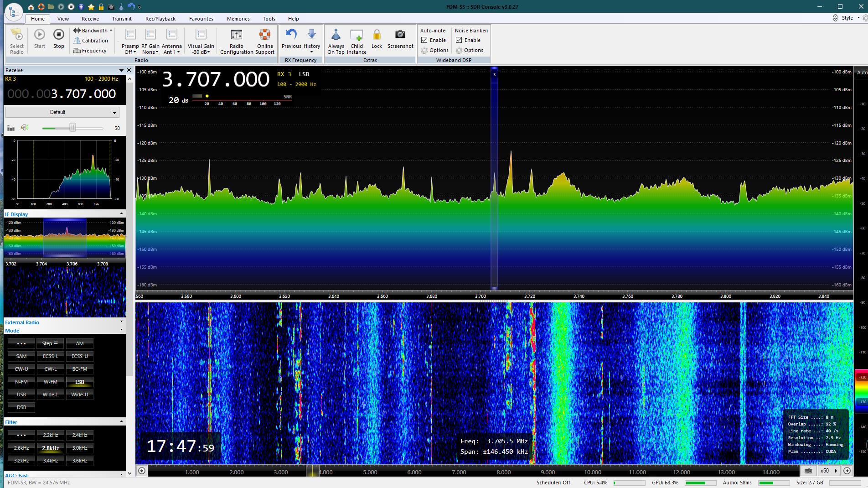Open the Default profile combo box
868x488 pixels.
click(62, 112)
